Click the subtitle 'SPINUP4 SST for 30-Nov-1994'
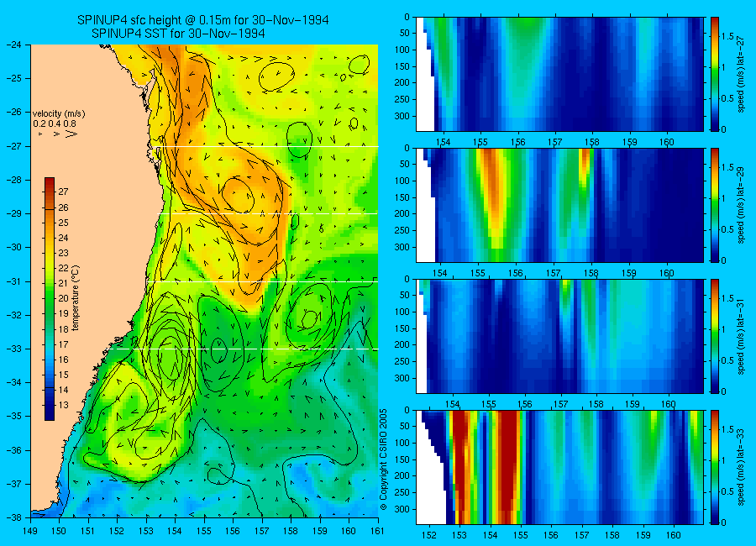Screen dimensions: 756x546 [x=178, y=34]
